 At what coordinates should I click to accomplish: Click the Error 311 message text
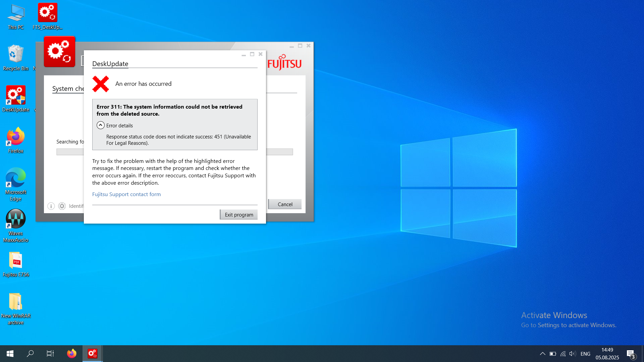tap(169, 110)
